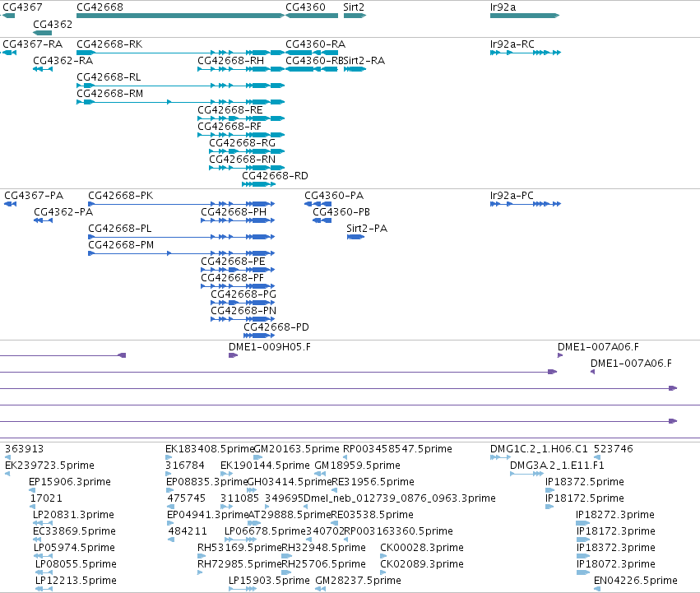Viewport: 700px width, 593px height.
Task: Click the CG42668-PM protein label
Action: coord(121,245)
